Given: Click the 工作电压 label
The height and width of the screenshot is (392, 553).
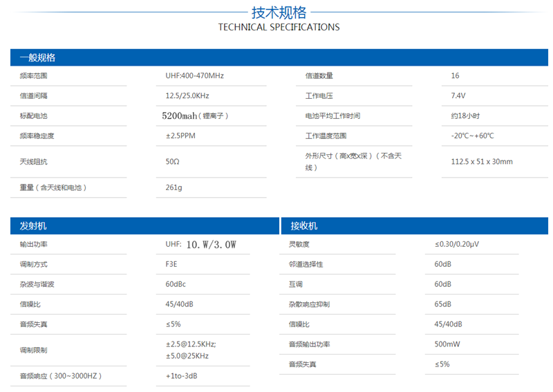Looking at the screenshot, I should tap(319, 96).
